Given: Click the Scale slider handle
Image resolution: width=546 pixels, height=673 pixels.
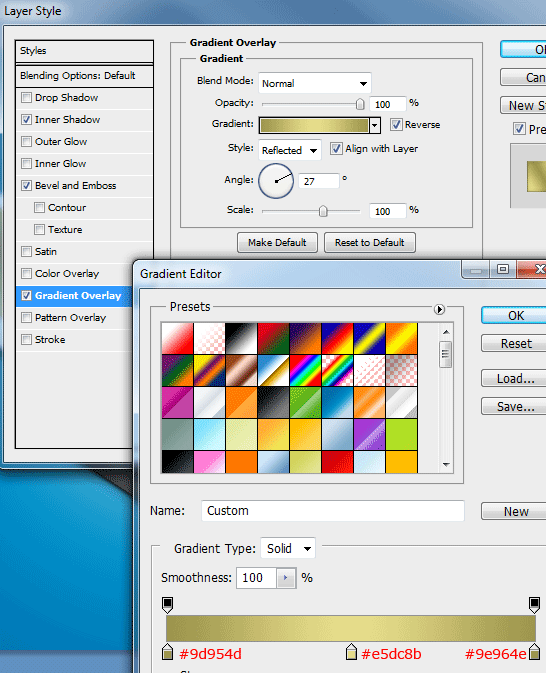Looking at the screenshot, I should pyautogui.click(x=323, y=211).
